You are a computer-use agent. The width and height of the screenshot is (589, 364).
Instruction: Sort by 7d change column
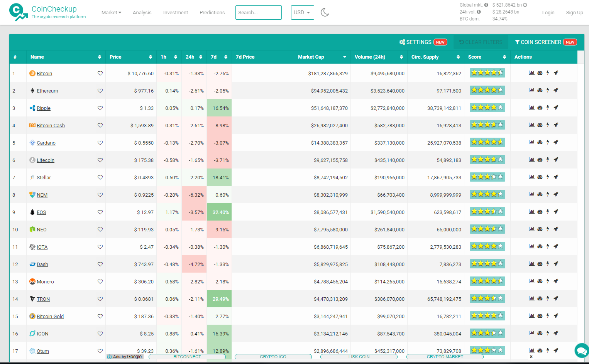click(219, 57)
